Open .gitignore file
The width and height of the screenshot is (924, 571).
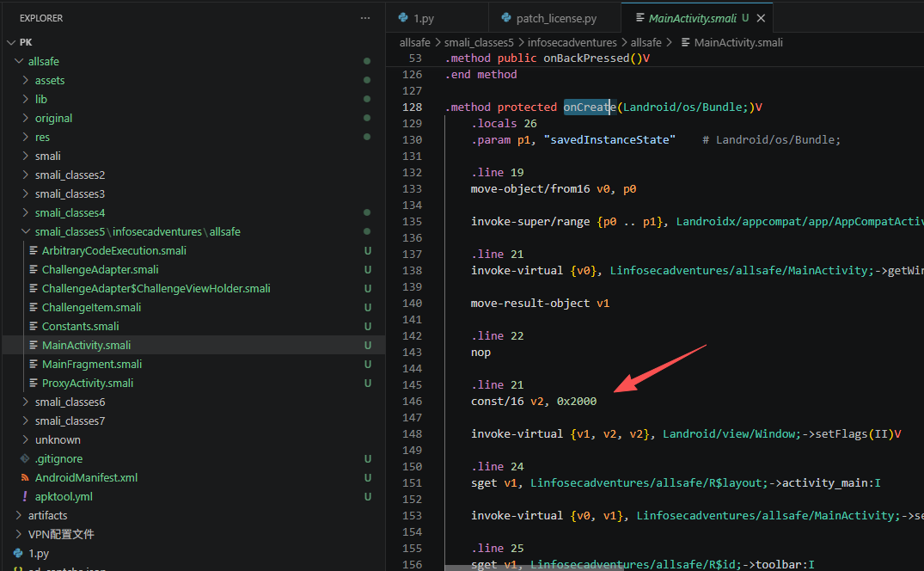pyautogui.click(x=193, y=458)
